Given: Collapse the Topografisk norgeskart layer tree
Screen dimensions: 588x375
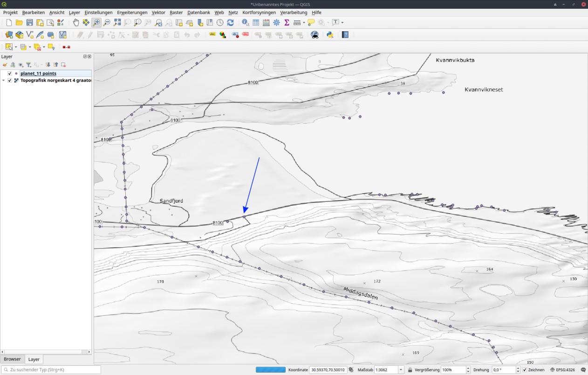Looking at the screenshot, I should click(x=4, y=80).
